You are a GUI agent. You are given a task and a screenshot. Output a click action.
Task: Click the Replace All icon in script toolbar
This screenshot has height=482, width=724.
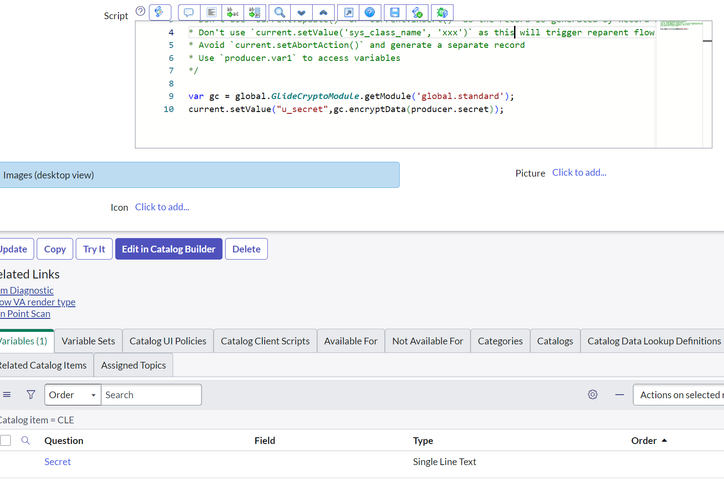coord(255,12)
